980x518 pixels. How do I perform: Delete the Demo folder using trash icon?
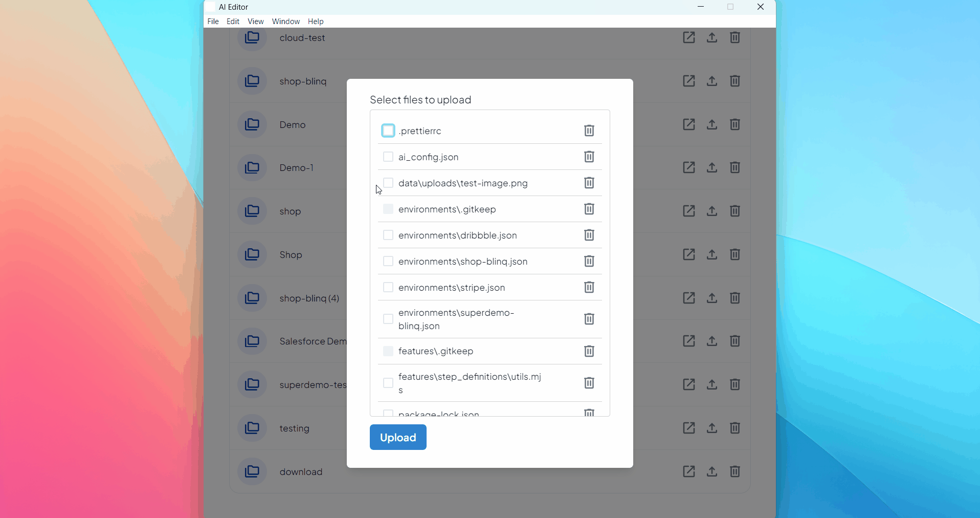(735, 124)
